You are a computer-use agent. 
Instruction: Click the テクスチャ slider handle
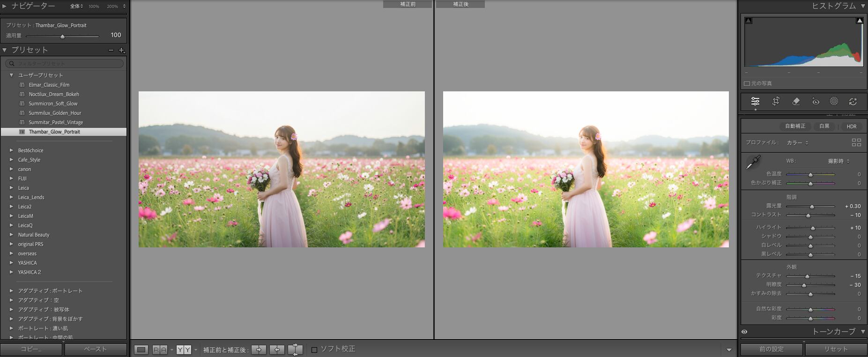coord(807,276)
